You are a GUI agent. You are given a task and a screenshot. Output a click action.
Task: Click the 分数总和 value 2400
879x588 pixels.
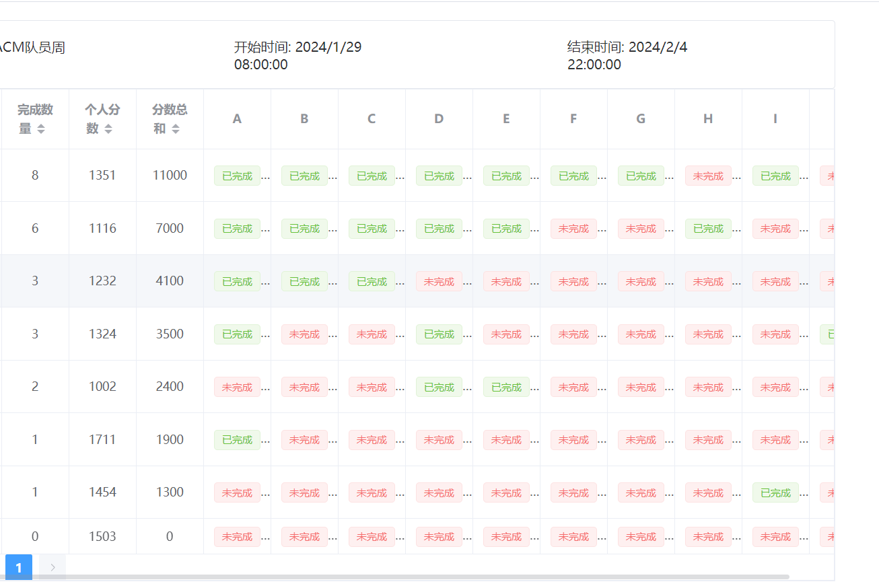[x=170, y=386]
